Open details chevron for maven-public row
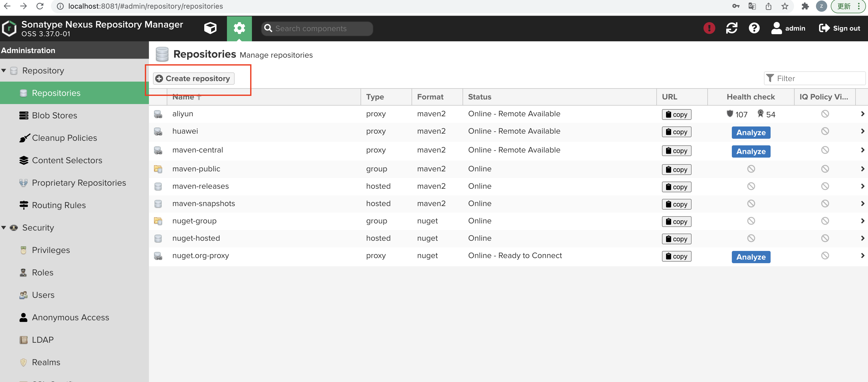This screenshot has height=382, width=868. pos(863,169)
